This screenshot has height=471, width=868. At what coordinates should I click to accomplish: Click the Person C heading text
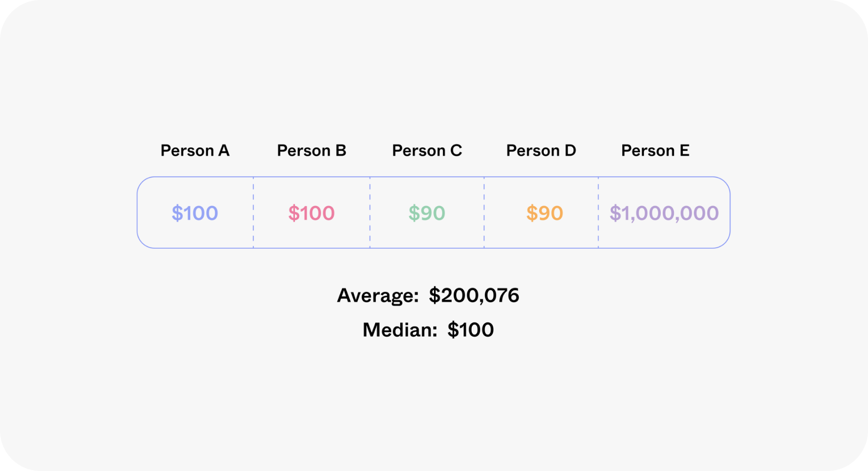click(427, 150)
